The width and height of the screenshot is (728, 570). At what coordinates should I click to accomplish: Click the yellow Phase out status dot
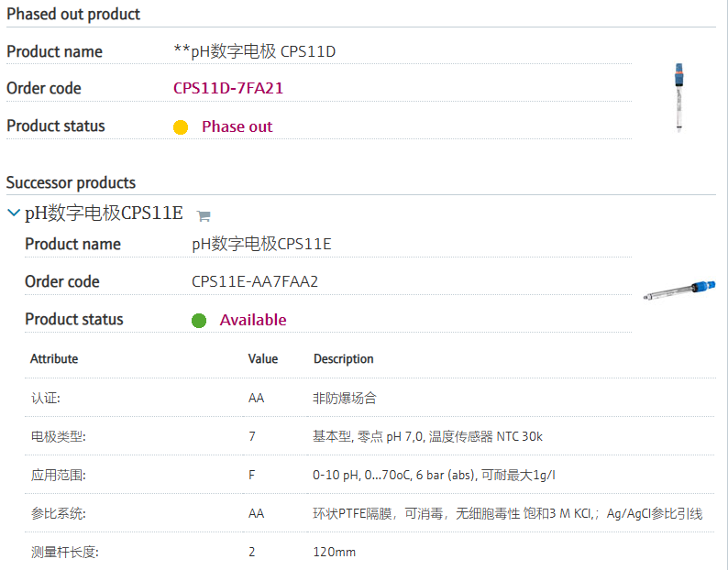click(181, 127)
